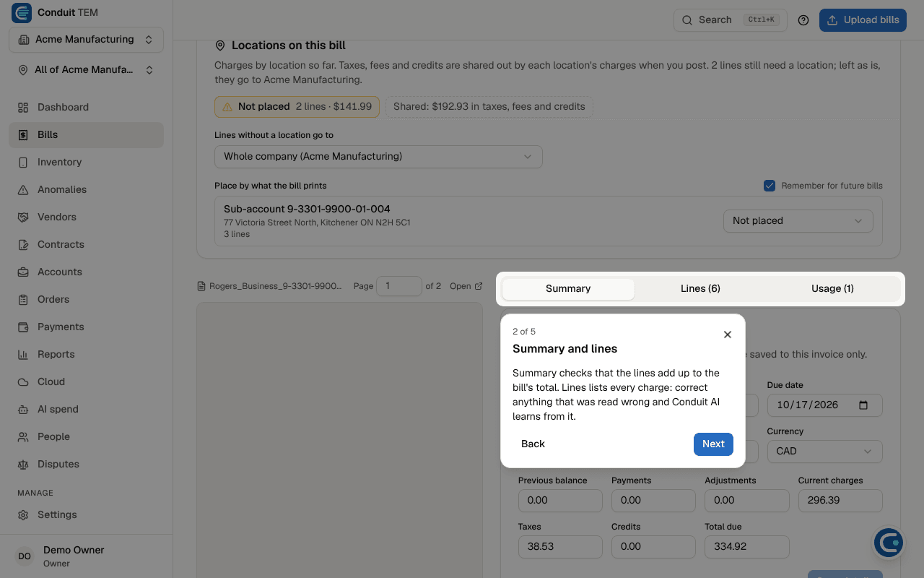
Task: Go to Orders page
Action: 86,299
